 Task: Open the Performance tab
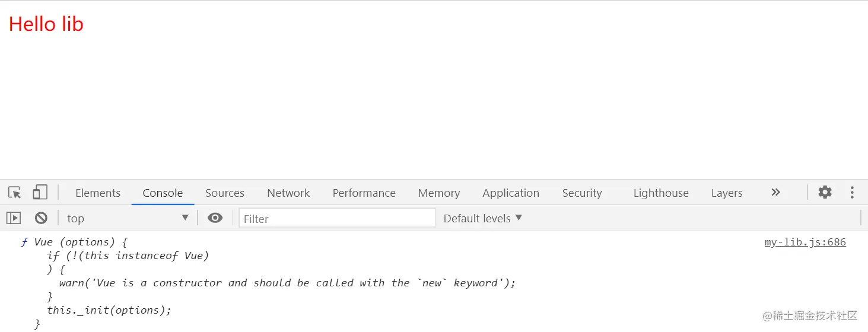click(x=364, y=193)
